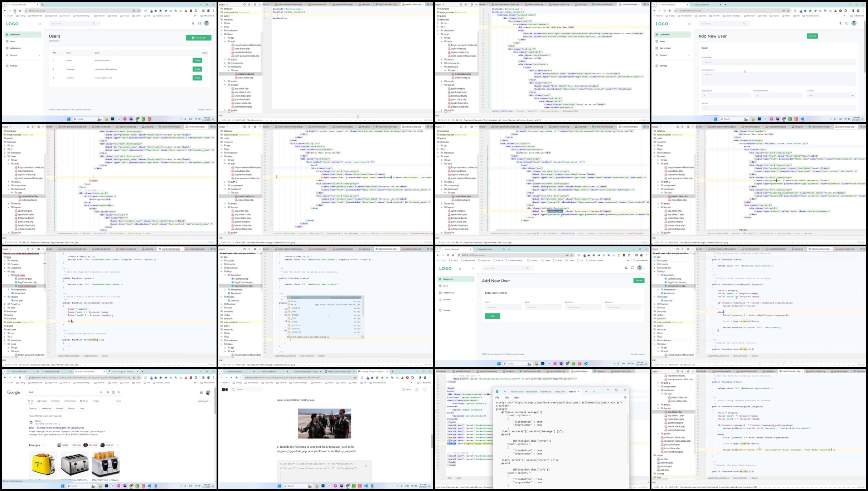
Task: Click 'Detail' button in the Customer row
Action: tap(197, 78)
